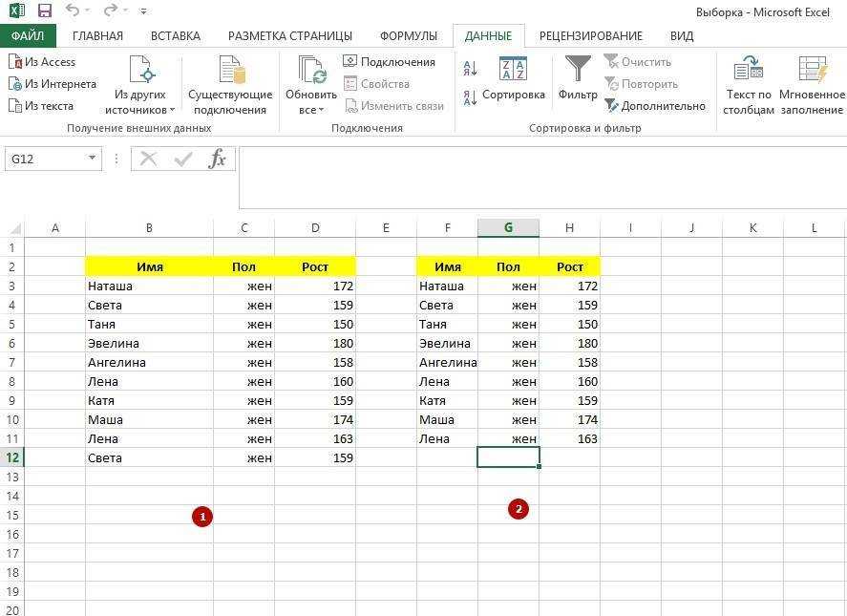Image resolution: width=847 pixels, height=616 pixels.
Task: Open the Сортировка dialog
Action: (x=513, y=78)
